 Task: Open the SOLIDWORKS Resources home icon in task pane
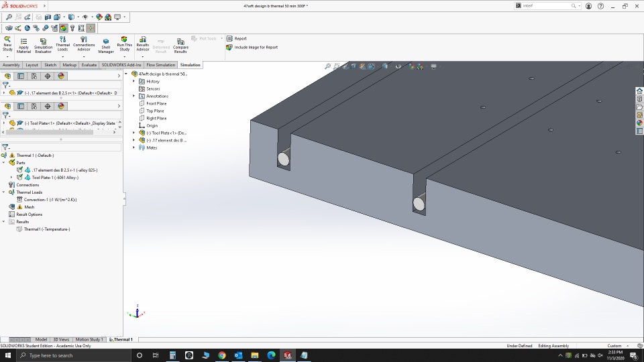(x=639, y=90)
